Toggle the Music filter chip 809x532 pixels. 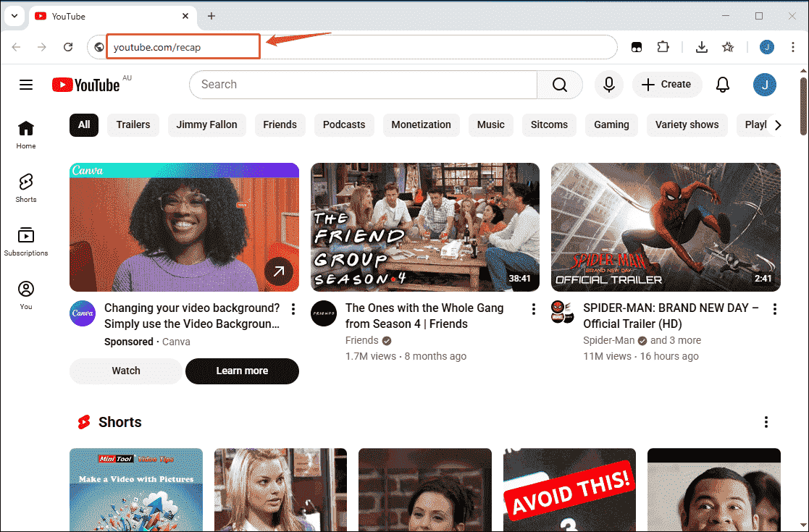click(x=490, y=124)
